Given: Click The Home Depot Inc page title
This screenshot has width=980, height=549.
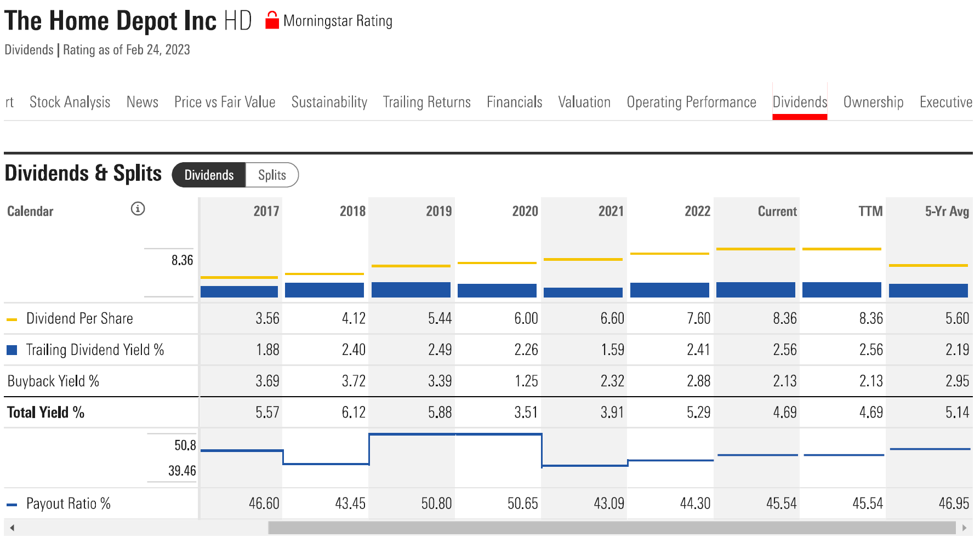Looking at the screenshot, I should (x=110, y=21).
